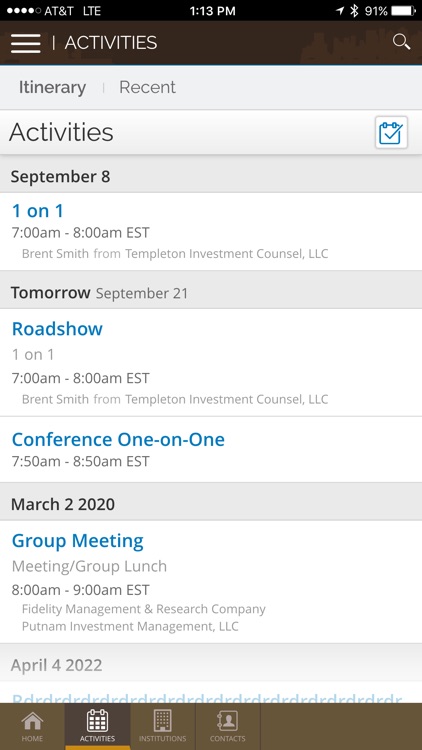Image resolution: width=422 pixels, height=750 pixels.
Task: Open the Group Meeting activity
Action: click(x=211, y=581)
